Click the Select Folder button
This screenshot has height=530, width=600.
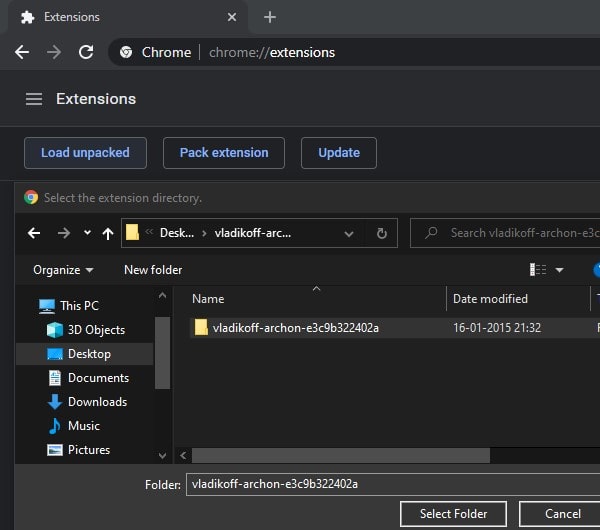click(x=453, y=514)
